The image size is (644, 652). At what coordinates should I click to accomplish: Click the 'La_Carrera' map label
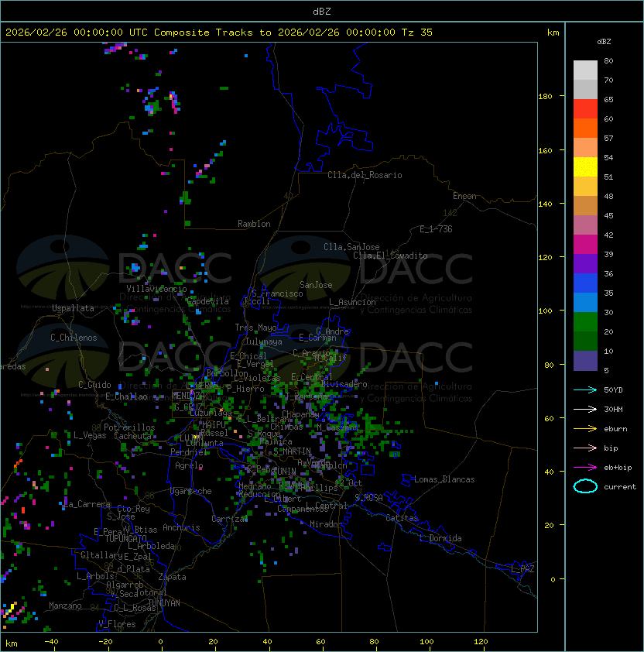pos(87,504)
